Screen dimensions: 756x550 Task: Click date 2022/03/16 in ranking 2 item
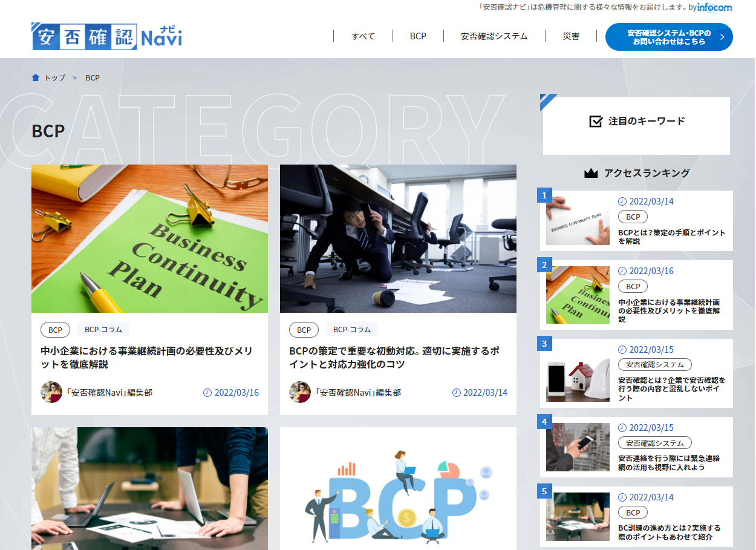(x=651, y=271)
